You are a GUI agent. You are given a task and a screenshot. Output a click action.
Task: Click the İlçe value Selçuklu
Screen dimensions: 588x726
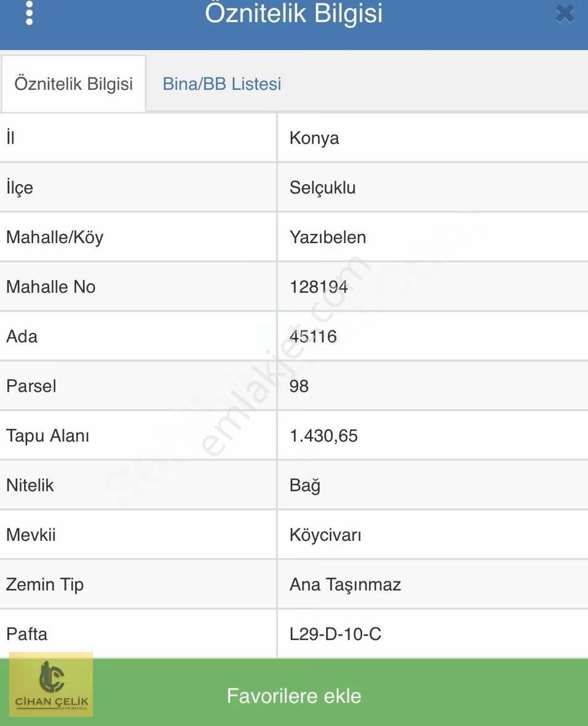coord(323,188)
